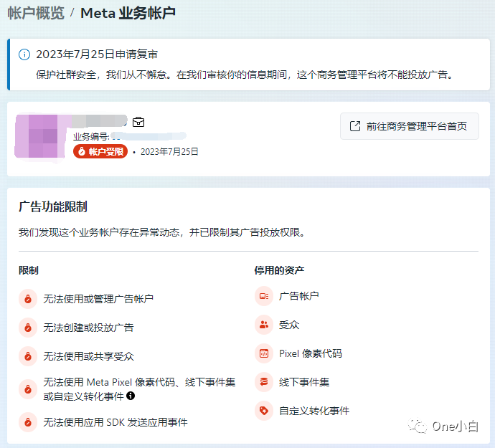Click the Meta 业务帐户 breadcrumb title
The image size is (495, 448).
click(128, 13)
